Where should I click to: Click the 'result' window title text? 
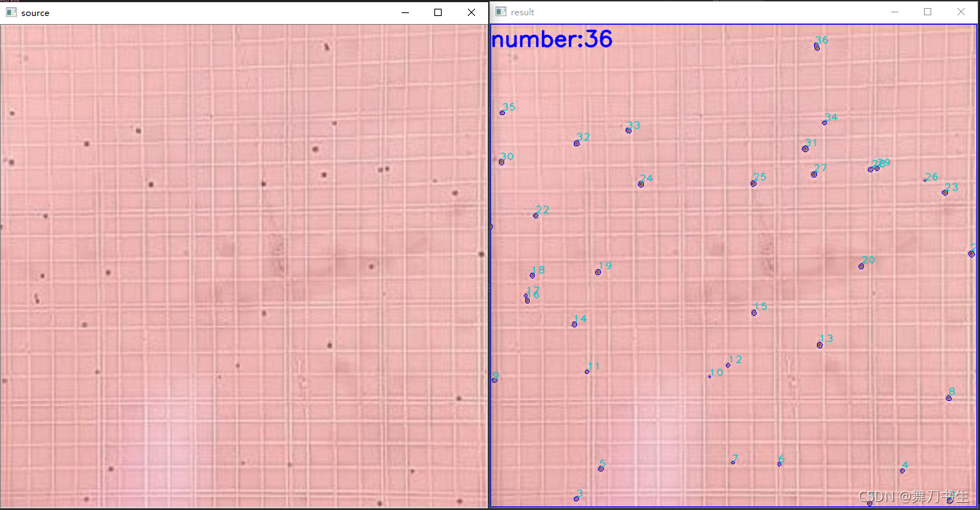tap(522, 12)
